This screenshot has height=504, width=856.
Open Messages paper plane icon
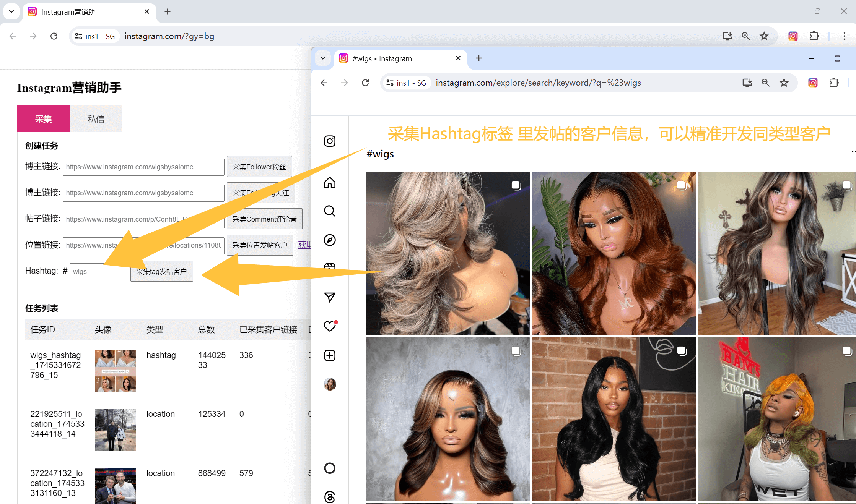click(x=330, y=297)
